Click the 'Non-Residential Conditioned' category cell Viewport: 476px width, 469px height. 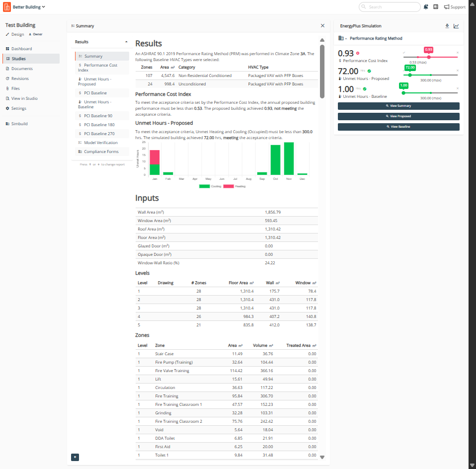(x=205, y=76)
